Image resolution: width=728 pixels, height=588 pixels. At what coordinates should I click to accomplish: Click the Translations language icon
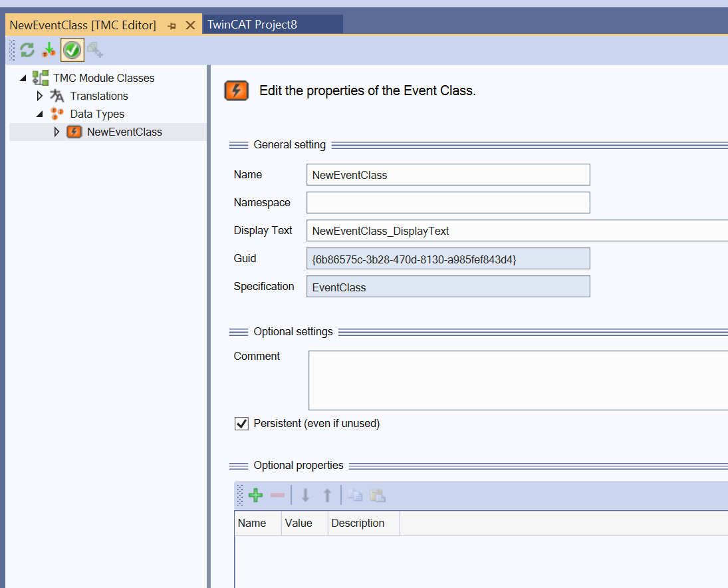[57, 96]
